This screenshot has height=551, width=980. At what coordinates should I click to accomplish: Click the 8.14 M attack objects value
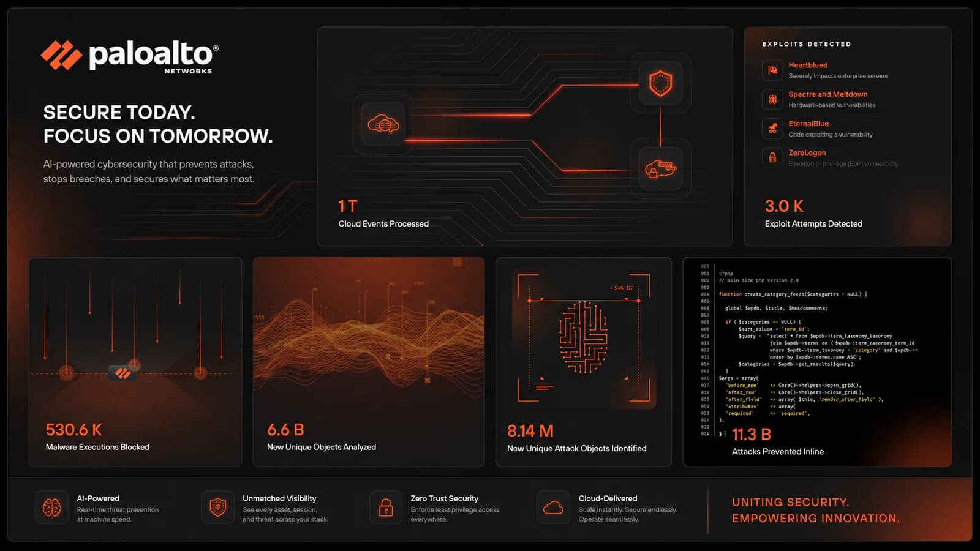(x=530, y=431)
